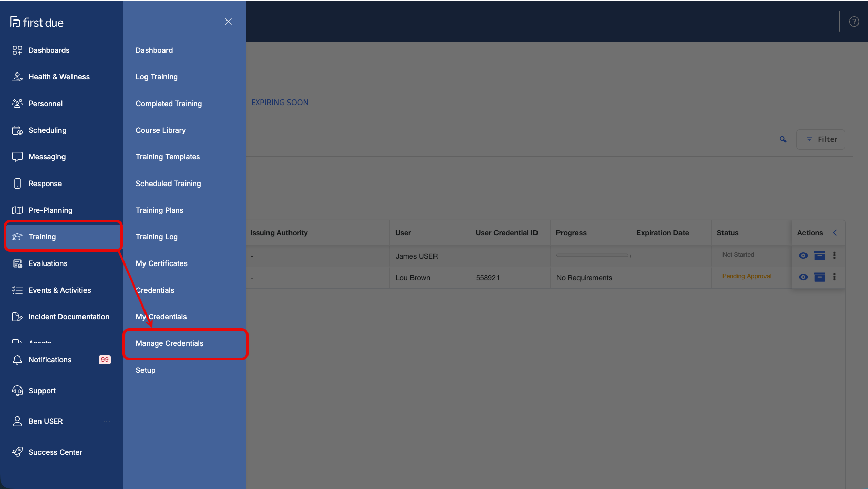Collapse the Actions column chevron
Image resolution: width=868 pixels, height=489 pixels.
(x=835, y=233)
